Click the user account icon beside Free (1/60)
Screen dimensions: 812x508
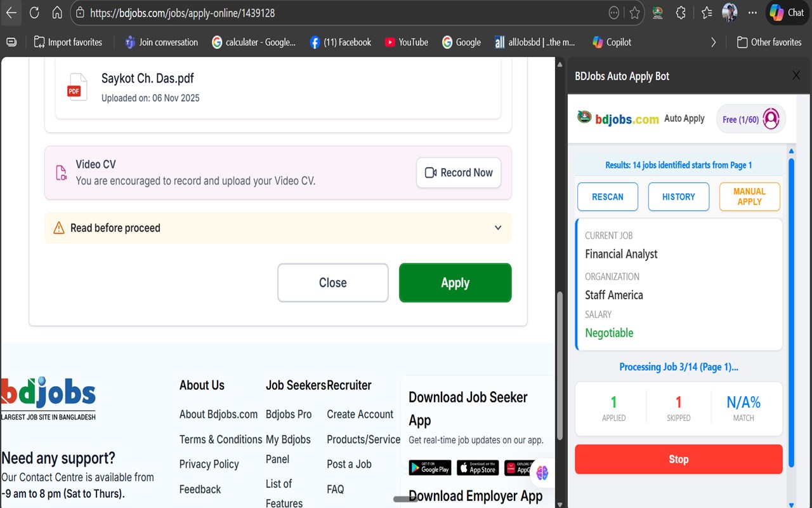click(771, 119)
